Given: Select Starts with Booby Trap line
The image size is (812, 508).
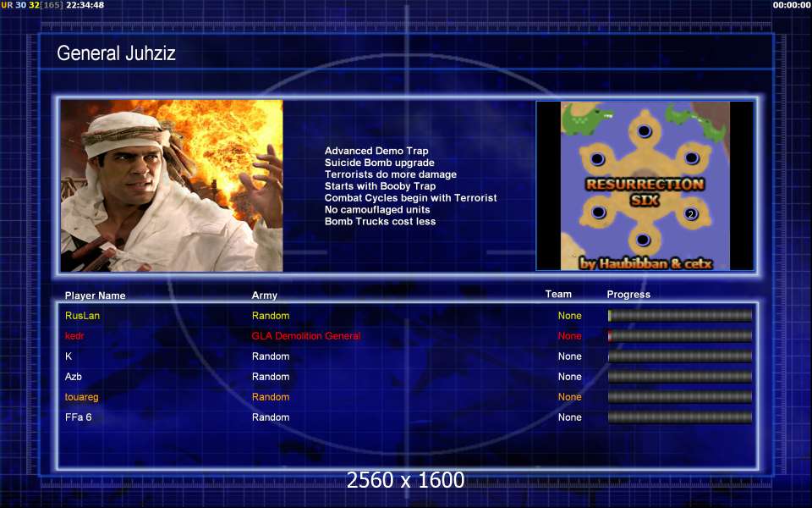Looking at the screenshot, I should [380, 186].
